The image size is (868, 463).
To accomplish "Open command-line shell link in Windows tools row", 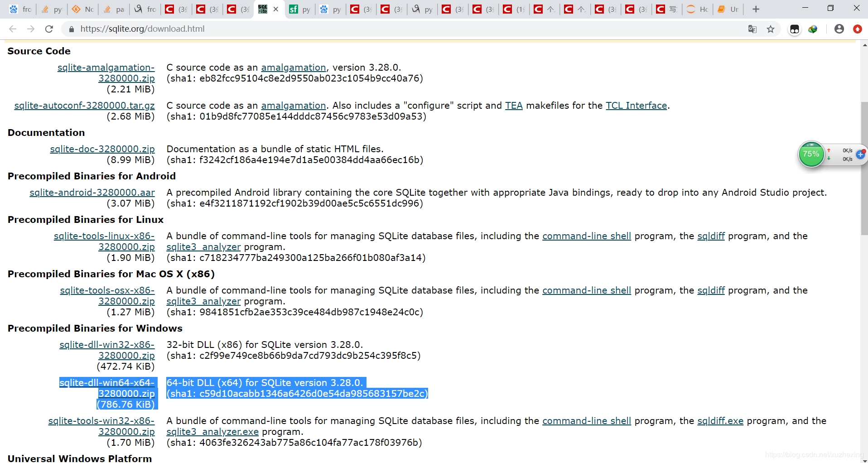I will (x=587, y=421).
